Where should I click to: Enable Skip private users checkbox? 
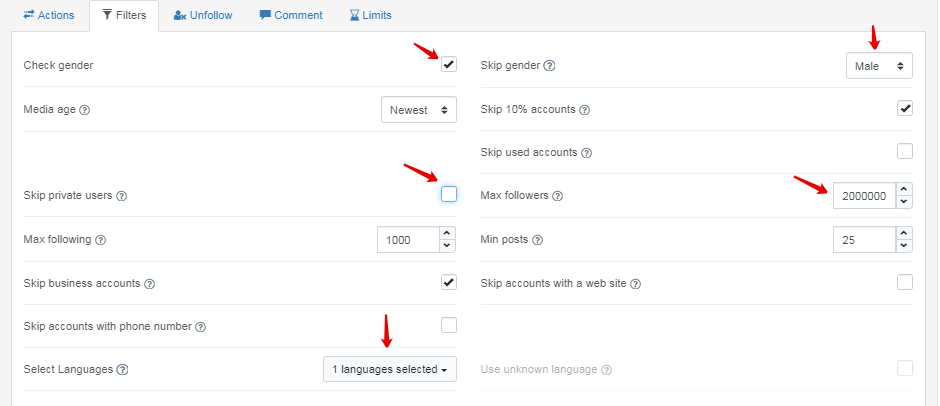click(449, 194)
